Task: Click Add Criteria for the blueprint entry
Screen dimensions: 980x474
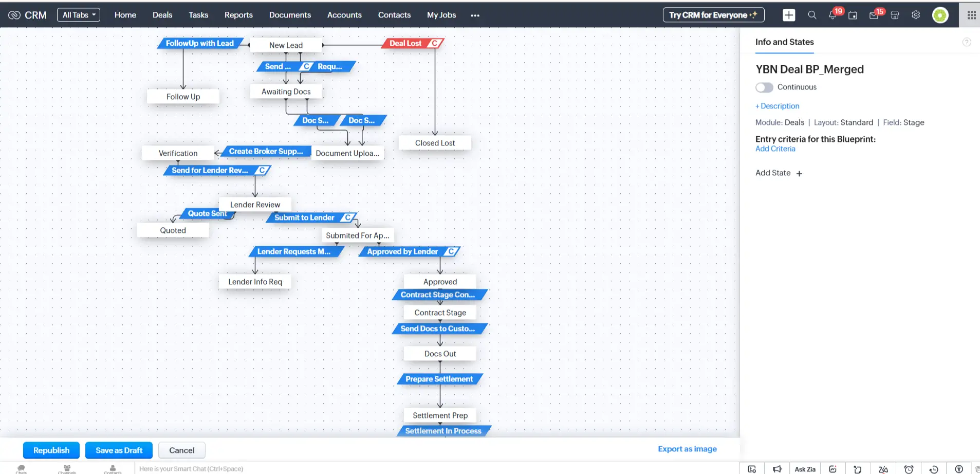Action: (775, 149)
